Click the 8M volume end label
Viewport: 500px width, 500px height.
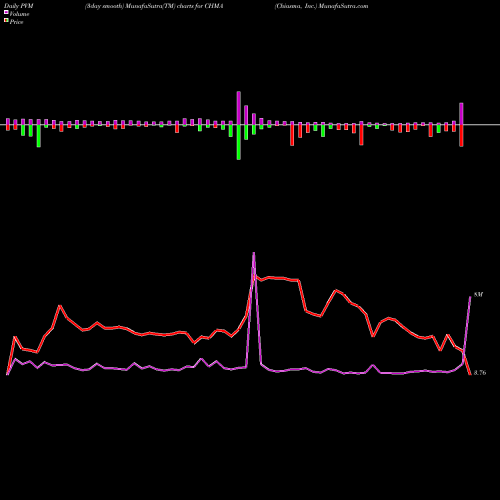pos(478,295)
